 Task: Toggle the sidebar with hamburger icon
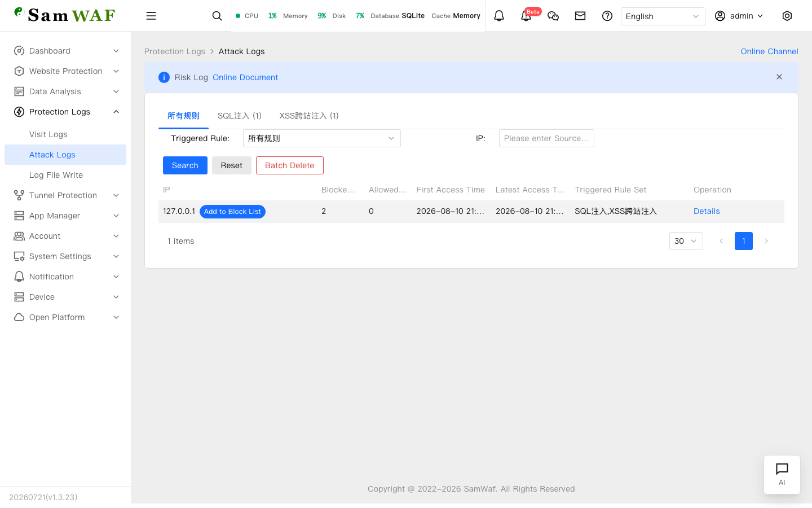click(151, 16)
